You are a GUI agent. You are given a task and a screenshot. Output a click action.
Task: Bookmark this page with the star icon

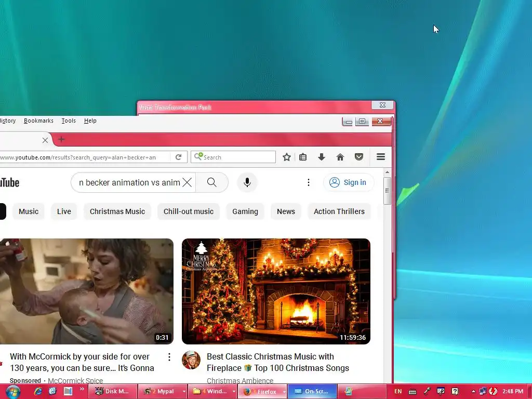tap(287, 157)
